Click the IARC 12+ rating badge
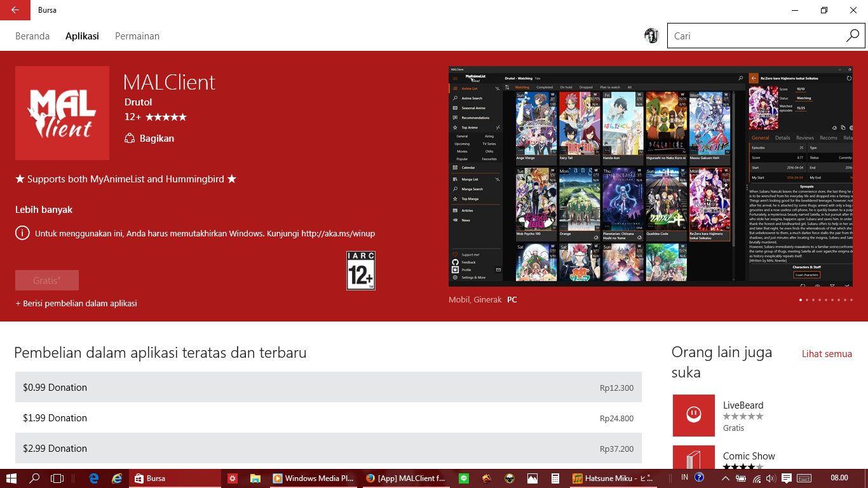868x488 pixels. tap(360, 271)
